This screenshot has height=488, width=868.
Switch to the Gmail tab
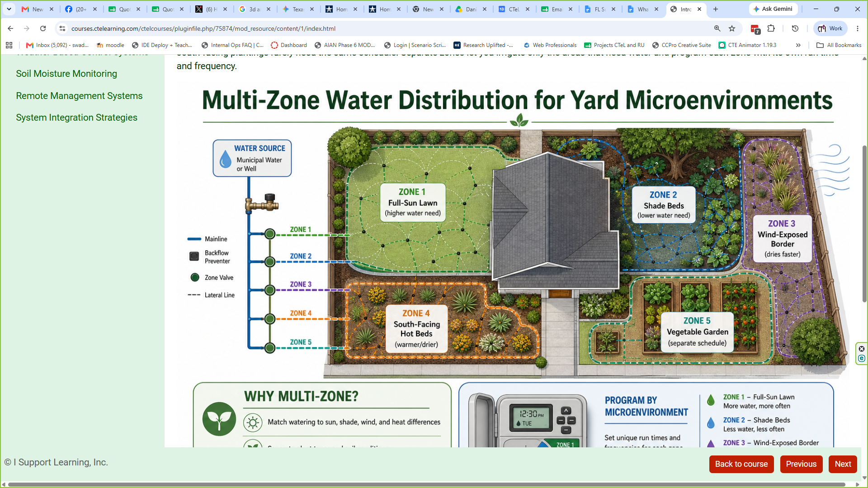[x=38, y=9]
